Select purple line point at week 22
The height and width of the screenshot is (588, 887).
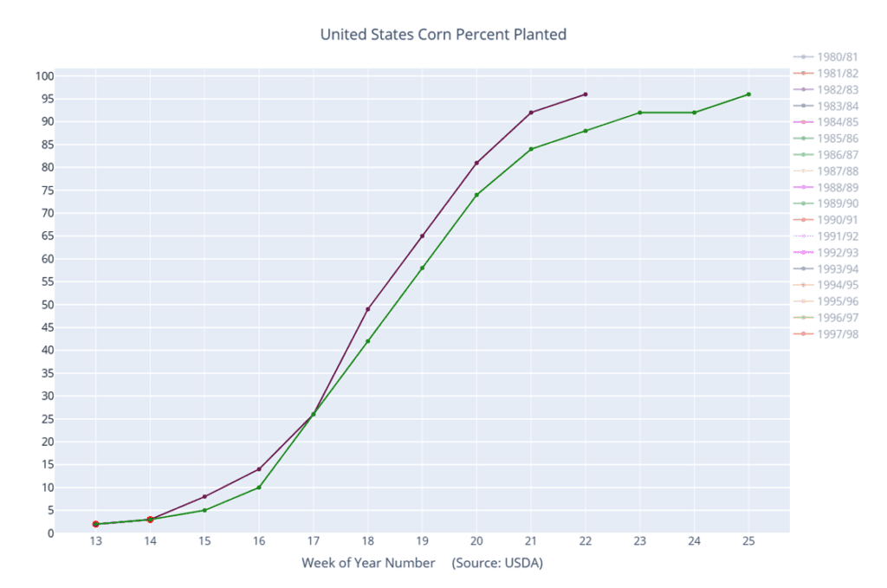pos(586,94)
